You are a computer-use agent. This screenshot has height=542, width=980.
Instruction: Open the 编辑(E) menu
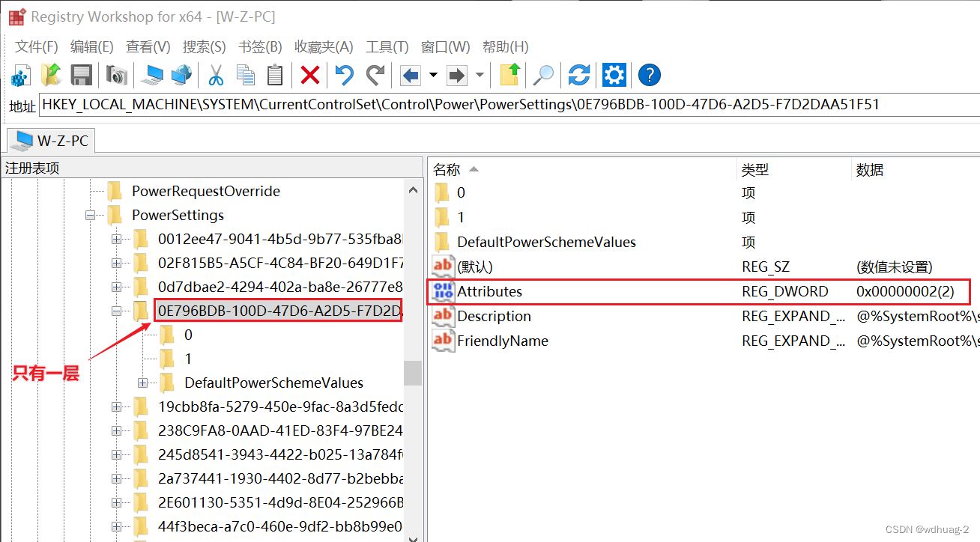click(x=91, y=46)
